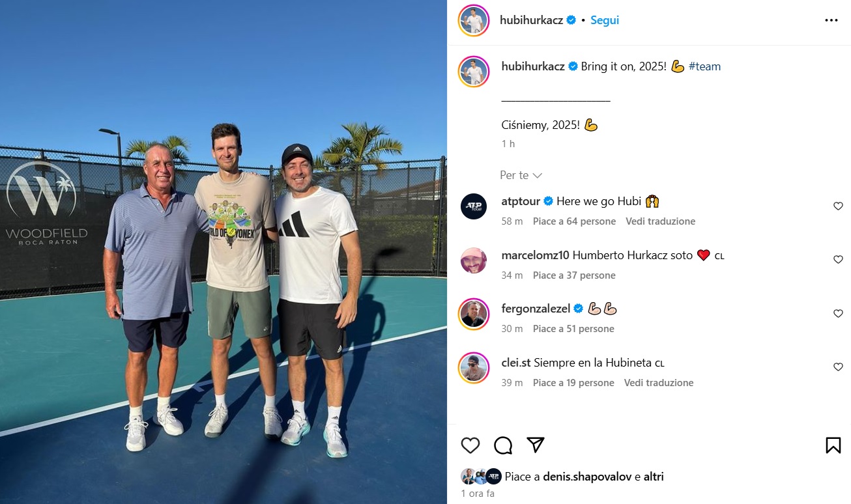Open the atptour profile avatar
This screenshot has height=504, width=851.
pyautogui.click(x=474, y=206)
